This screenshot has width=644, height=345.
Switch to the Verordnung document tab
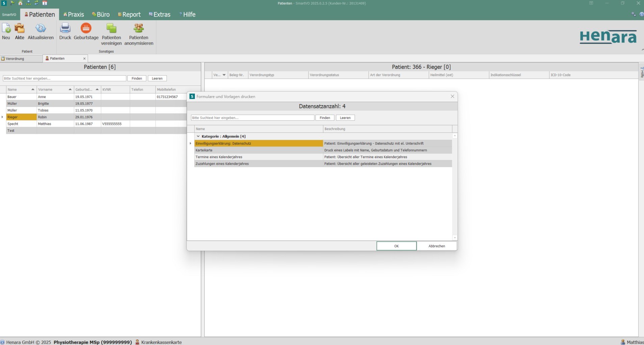click(x=15, y=59)
